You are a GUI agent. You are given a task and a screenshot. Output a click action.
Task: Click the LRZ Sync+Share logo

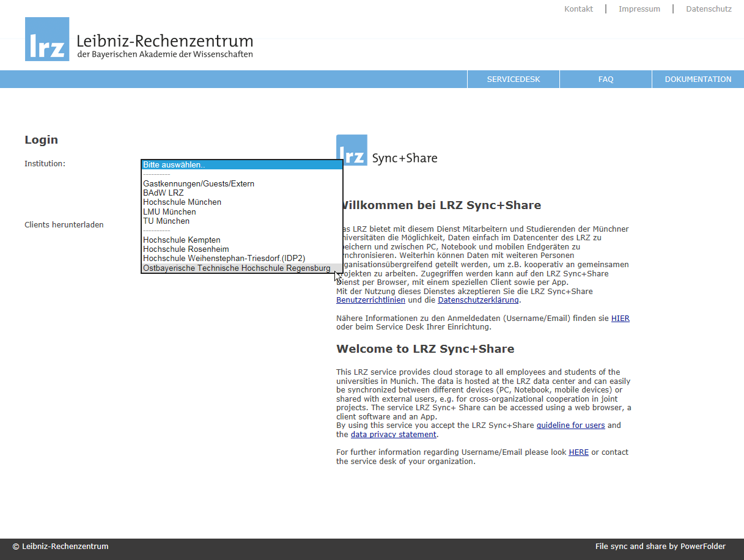tap(387, 151)
